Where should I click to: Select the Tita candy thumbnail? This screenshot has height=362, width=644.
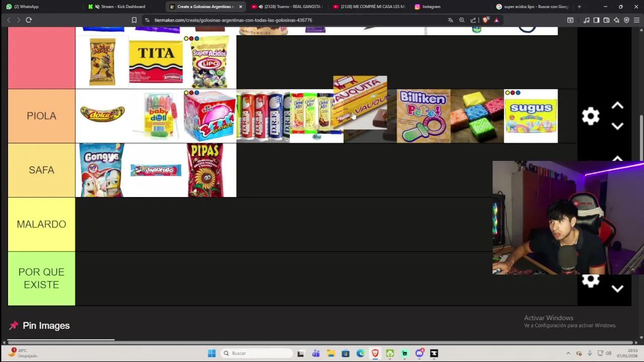pos(156,62)
